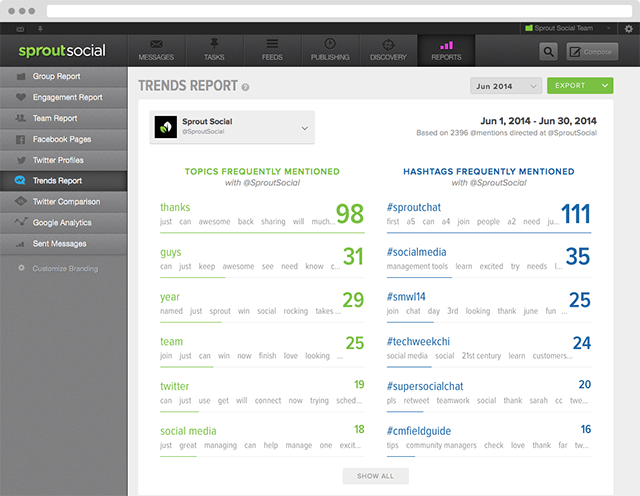640x496 pixels.
Task: Click the Compose button
Action: click(592, 52)
